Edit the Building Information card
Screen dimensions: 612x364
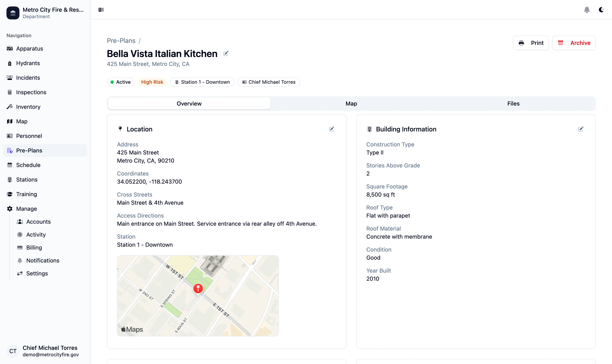point(580,129)
